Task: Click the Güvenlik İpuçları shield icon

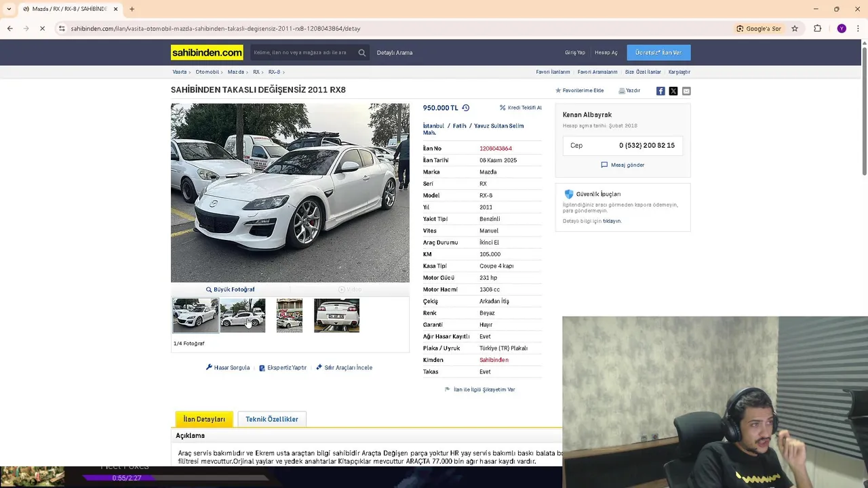Action: [569, 194]
